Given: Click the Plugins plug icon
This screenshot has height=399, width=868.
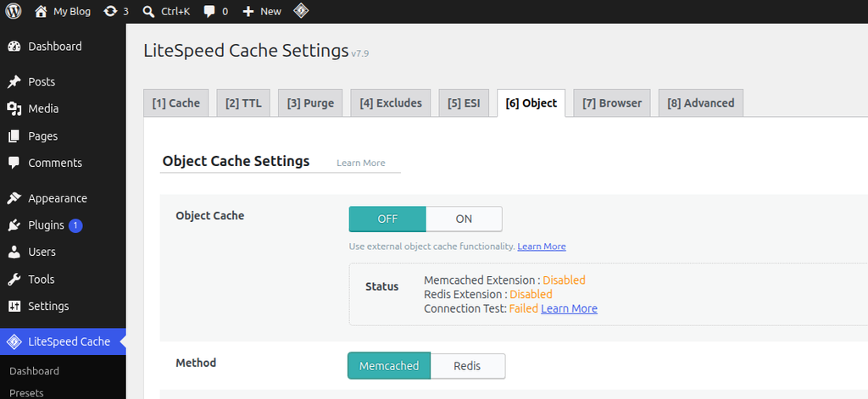Looking at the screenshot, I should tap(14, 225).
